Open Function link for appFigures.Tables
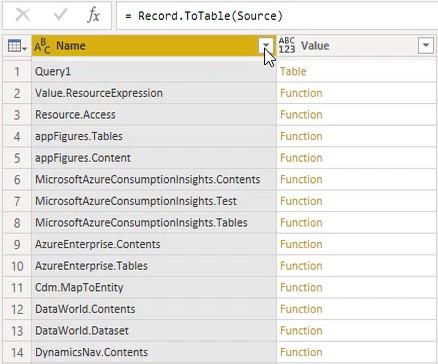Image resolution: width=438 pixels, height=364 pixels. pos(301,136)
